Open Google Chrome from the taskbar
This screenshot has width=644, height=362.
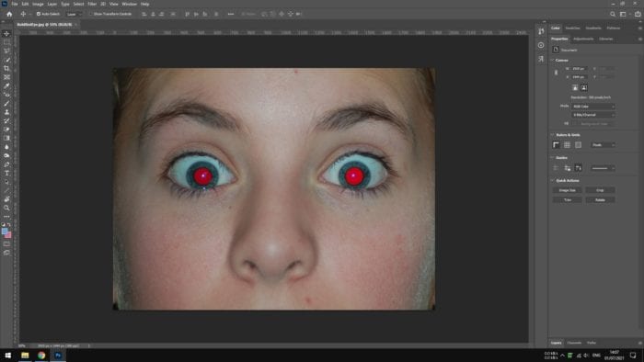(41, 355)
